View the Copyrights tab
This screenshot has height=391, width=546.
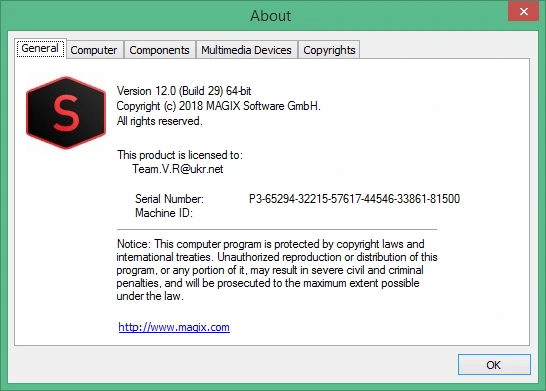[x=329, y=50]
